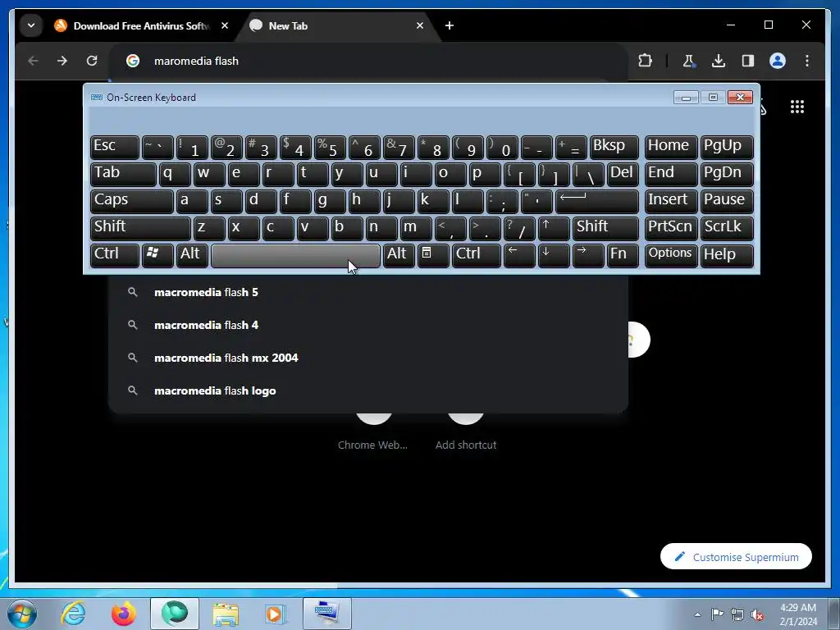
Task: Toggle the Caps key
Action: pyautogui.click(x=132, y=201)
